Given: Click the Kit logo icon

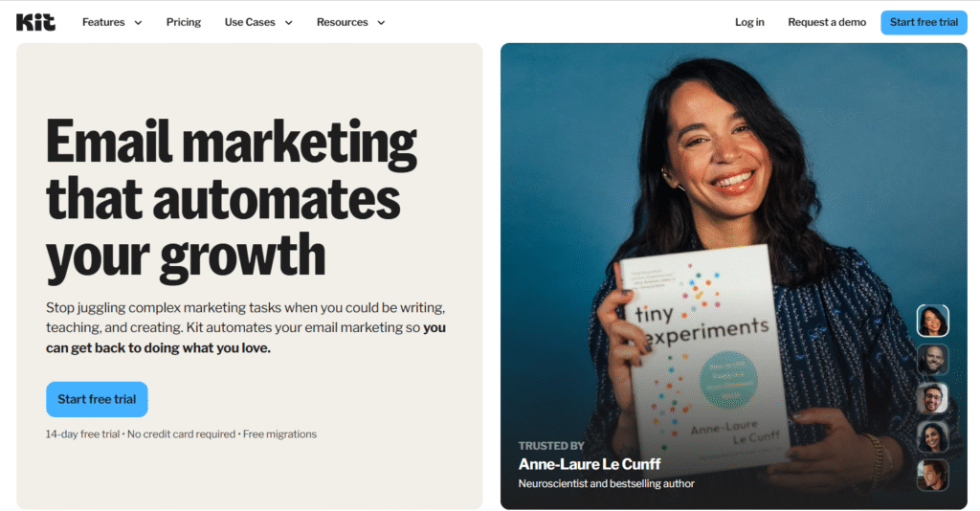Looking at the screenshot, I should click(x=35, y=23).
